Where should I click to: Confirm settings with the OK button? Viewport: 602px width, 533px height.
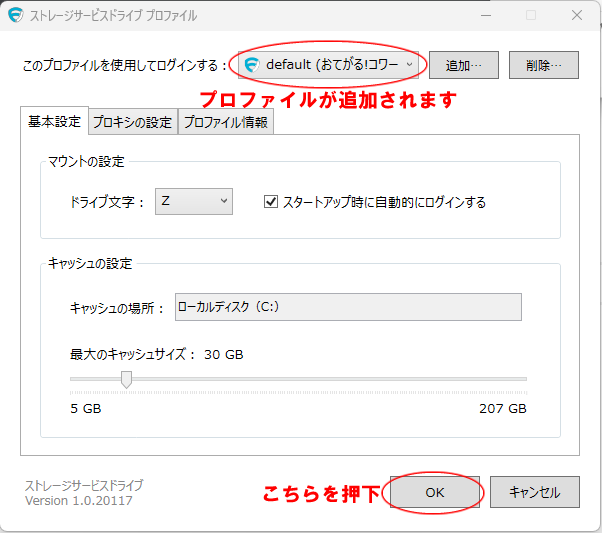[435, 492]
